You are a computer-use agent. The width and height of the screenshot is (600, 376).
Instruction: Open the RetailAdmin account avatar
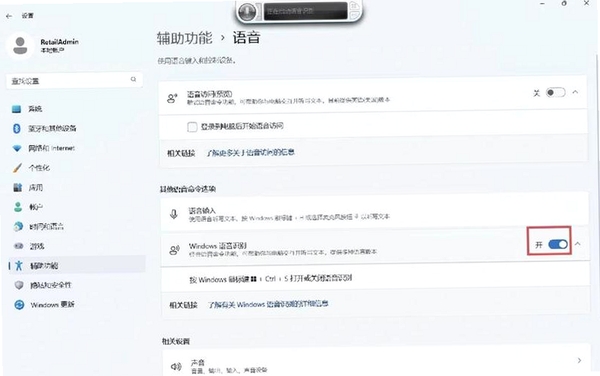20,46
